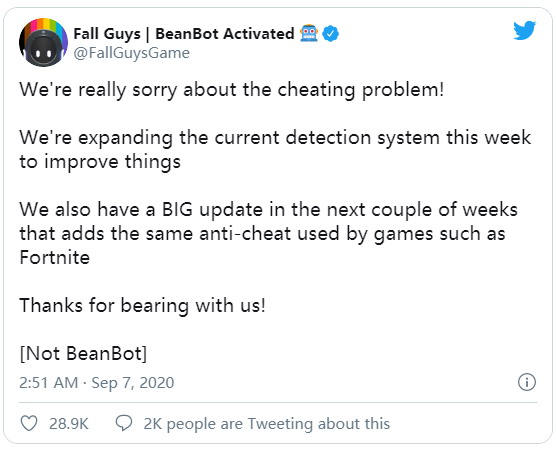Click the Thanks for bearing with us line
Image resolution: width=556 pixels, height=449 pixels.
142,305
